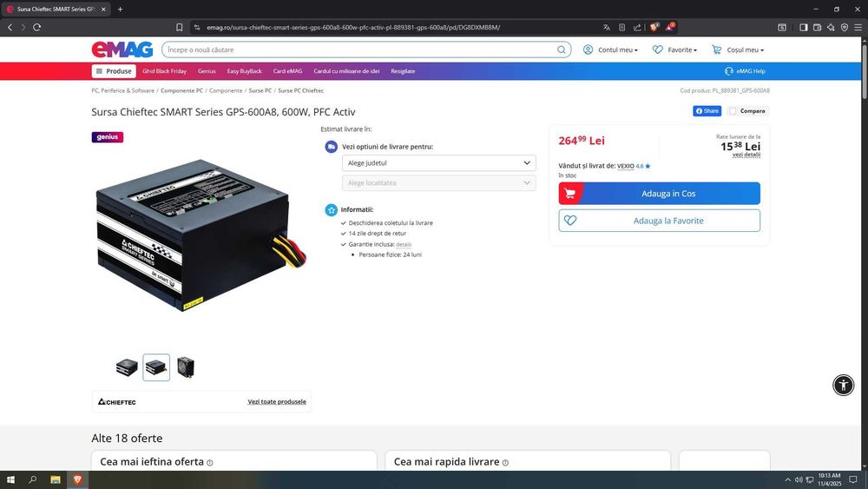This screenshot has width=868, height=489.
Task: Open Resigilate menu item
Action: pos(403,71)
